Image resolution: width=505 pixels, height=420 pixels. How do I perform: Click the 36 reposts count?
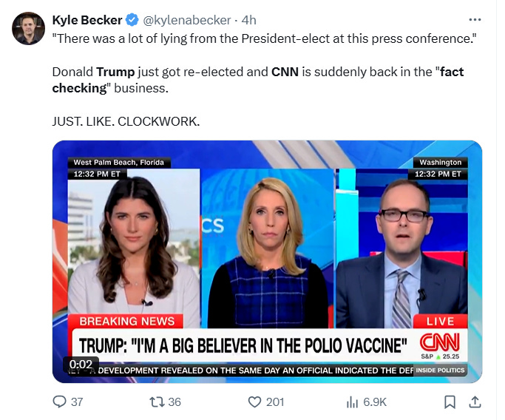tap(174, 402)
